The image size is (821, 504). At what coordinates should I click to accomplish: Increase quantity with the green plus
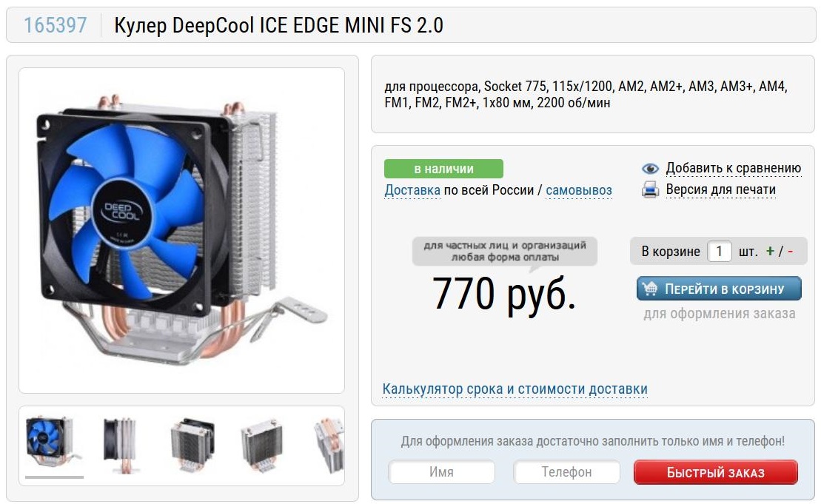click(770, 251)
